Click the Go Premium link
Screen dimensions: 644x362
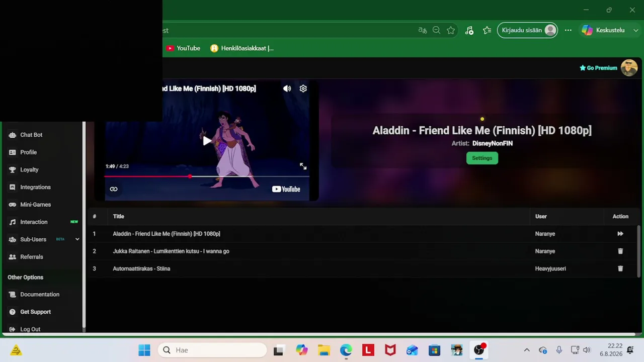pos(598,68)
